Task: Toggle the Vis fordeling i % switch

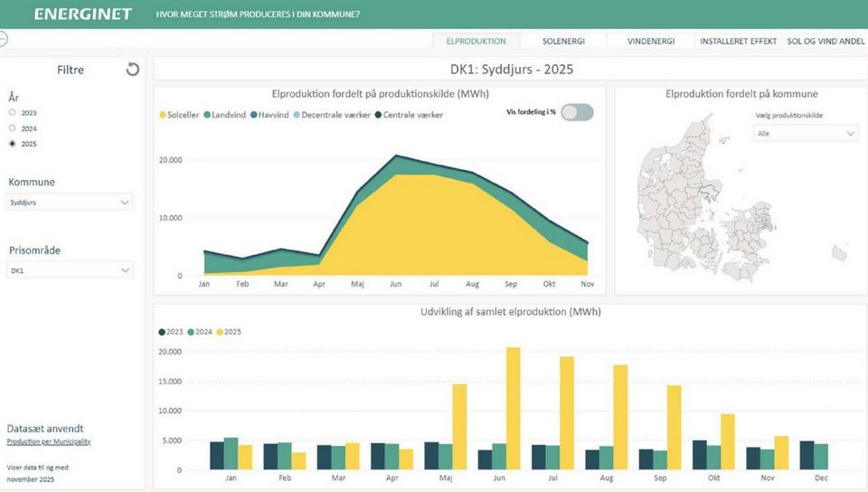Action: 577,112
